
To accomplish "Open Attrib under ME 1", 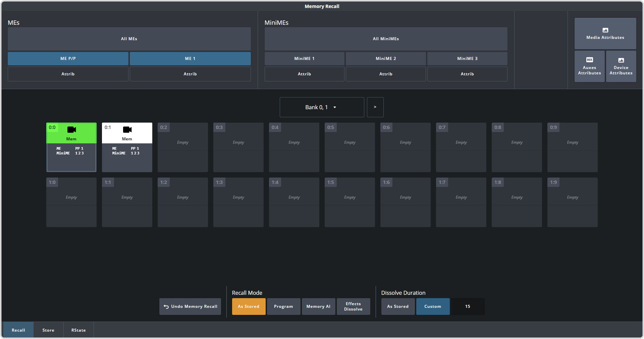I will (x=190, y=74).
